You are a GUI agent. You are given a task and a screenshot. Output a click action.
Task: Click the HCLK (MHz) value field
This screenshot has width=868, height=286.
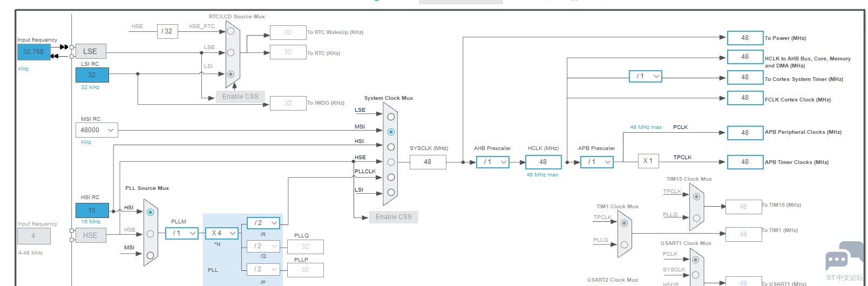pyautogui.click(x=543, y=162)
